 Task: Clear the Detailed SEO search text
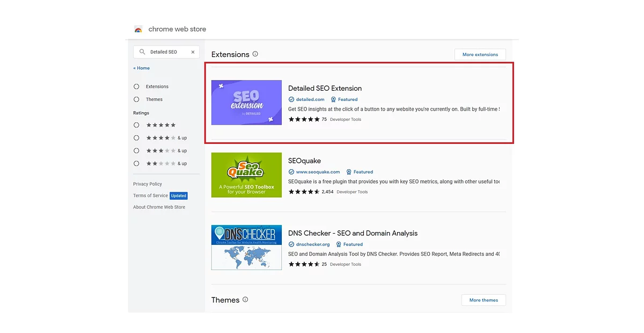pyautogui.click(x=193, y=52)
